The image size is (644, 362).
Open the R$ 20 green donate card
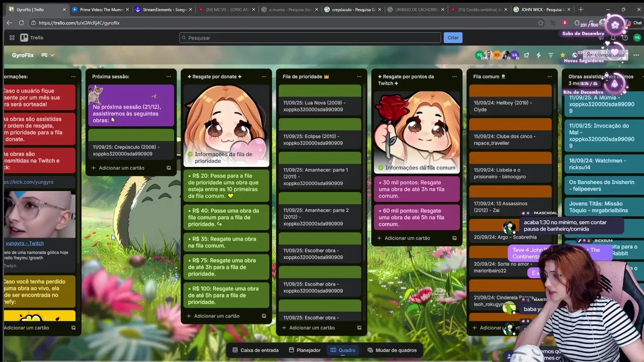click(226, 186)
